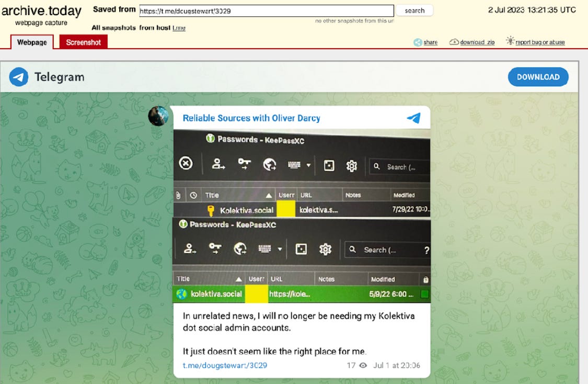Expand auto-type dropdown arrow in lower KeePassXC toolbar
The width and height of the screenshot is (588, 384).
(280, 249)
